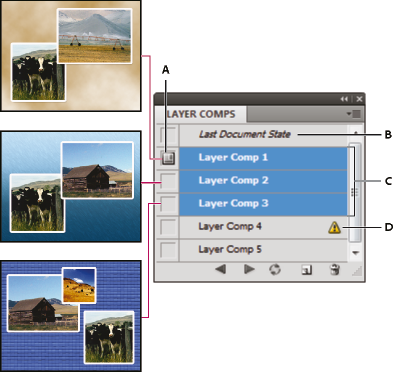394x372 pixels.
Task: Click the vertical scrollbar thumb
Action: tap(355, 192)
